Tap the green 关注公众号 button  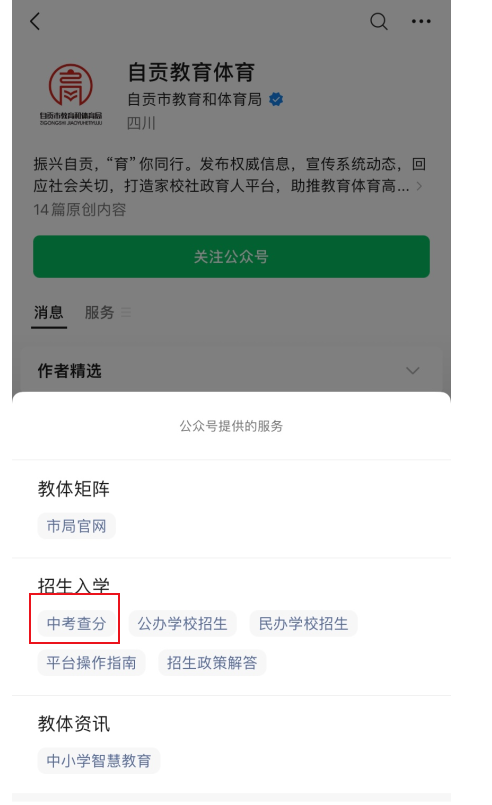(231, 256)
